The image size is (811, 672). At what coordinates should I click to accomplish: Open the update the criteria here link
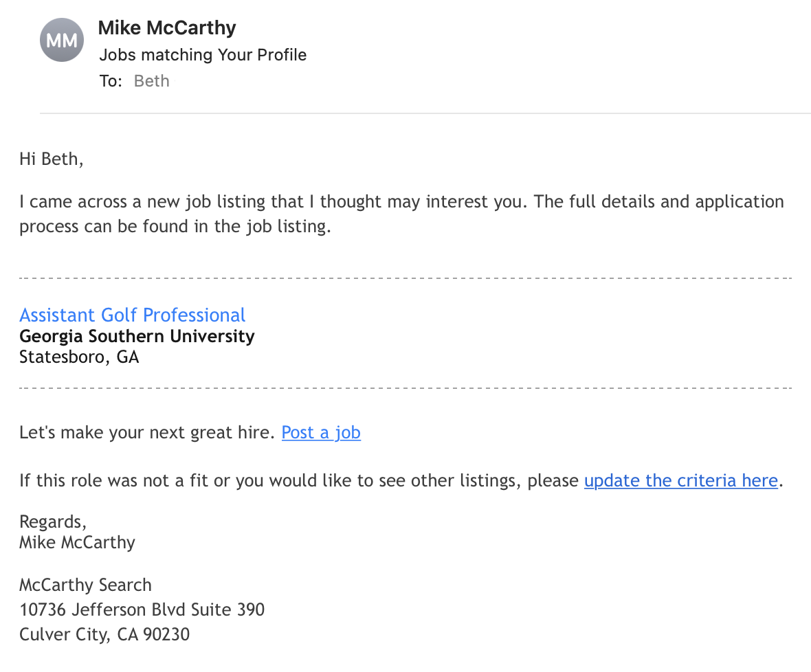click(x=680, y=480)
